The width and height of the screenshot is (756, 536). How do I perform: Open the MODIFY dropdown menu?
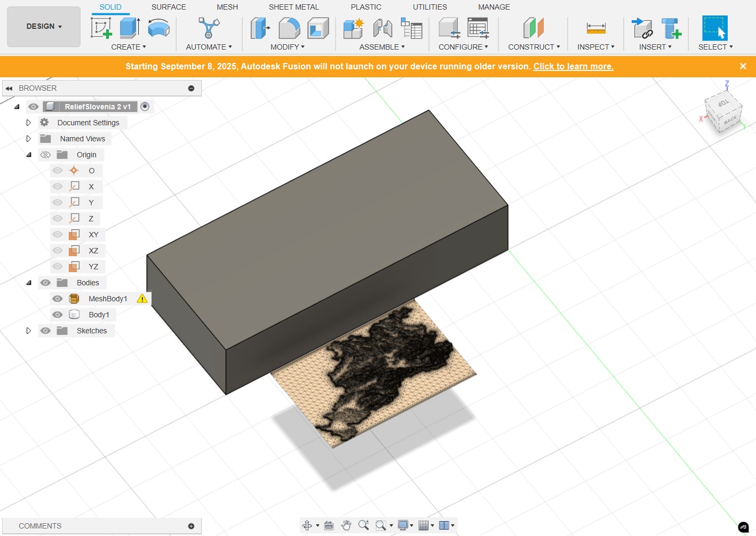click(x=288, y=47)
